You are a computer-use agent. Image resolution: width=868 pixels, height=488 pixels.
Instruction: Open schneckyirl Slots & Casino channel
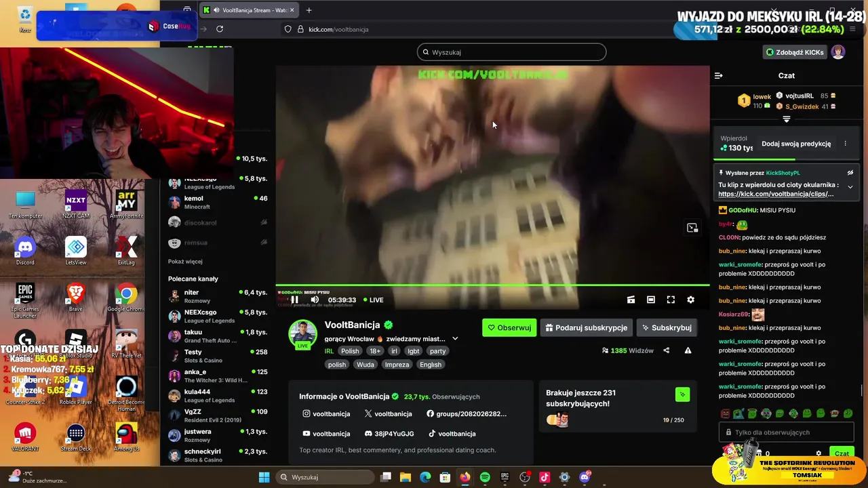point(218,455)
